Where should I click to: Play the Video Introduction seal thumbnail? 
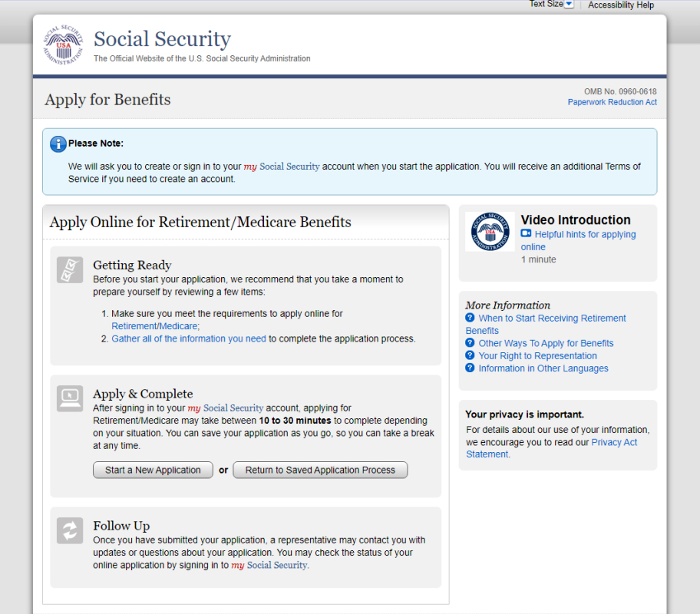point(490,231)
